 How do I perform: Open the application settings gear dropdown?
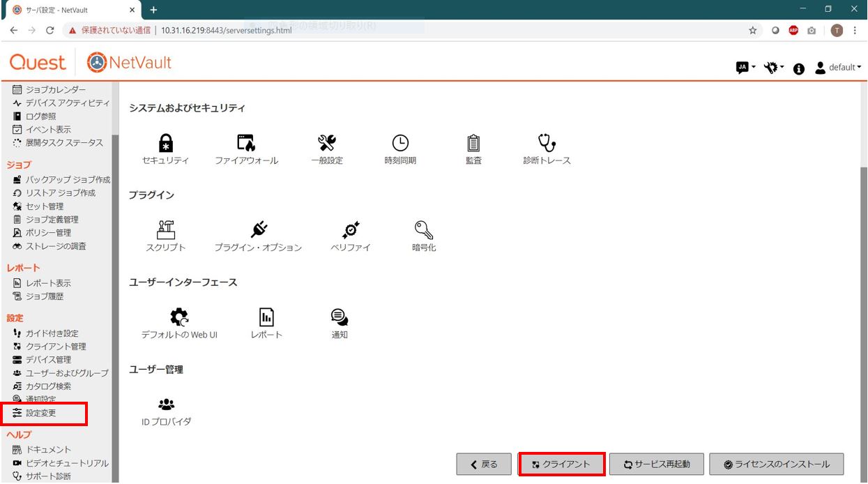coord(774,68)
